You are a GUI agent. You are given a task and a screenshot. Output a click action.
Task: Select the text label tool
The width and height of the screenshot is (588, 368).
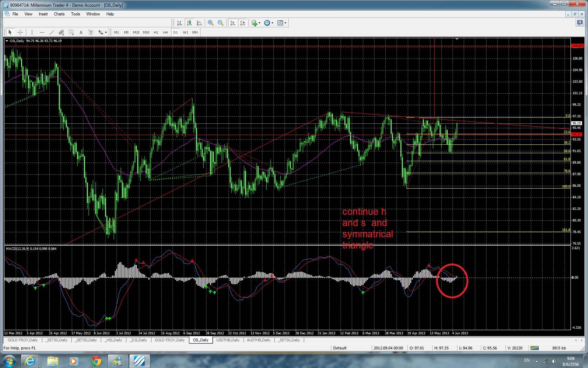pos(81,32)
